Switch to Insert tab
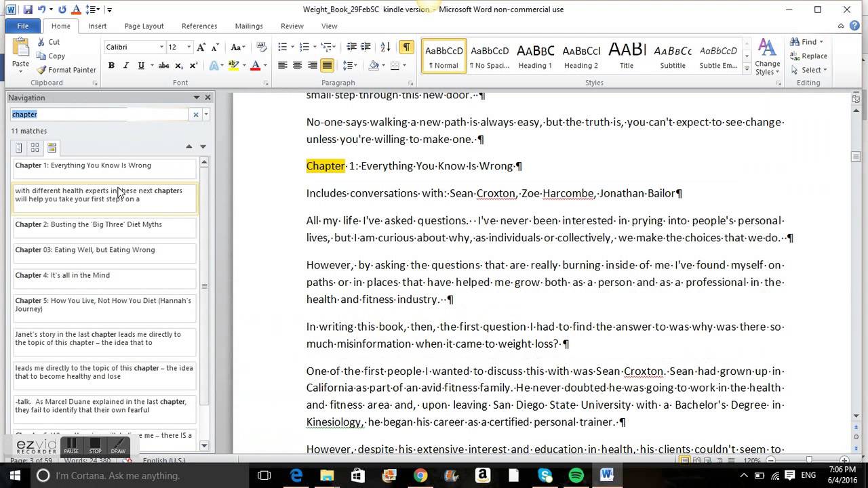The width and height of the screenshot is (868, 488). 97,26
